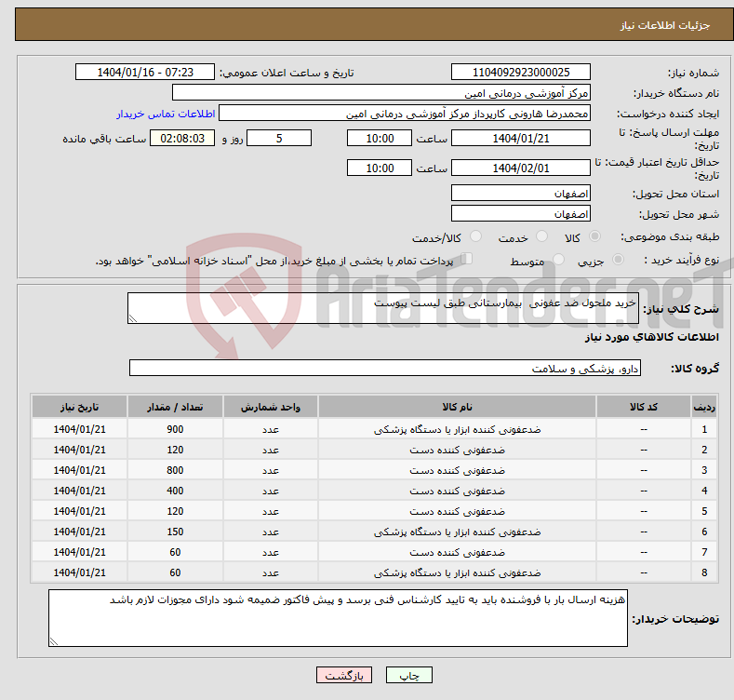Image resolution: width=734 pixels, height=700 pixels.
Task: Click the واحد شمارش column header
Action: (x=271, y=407)
